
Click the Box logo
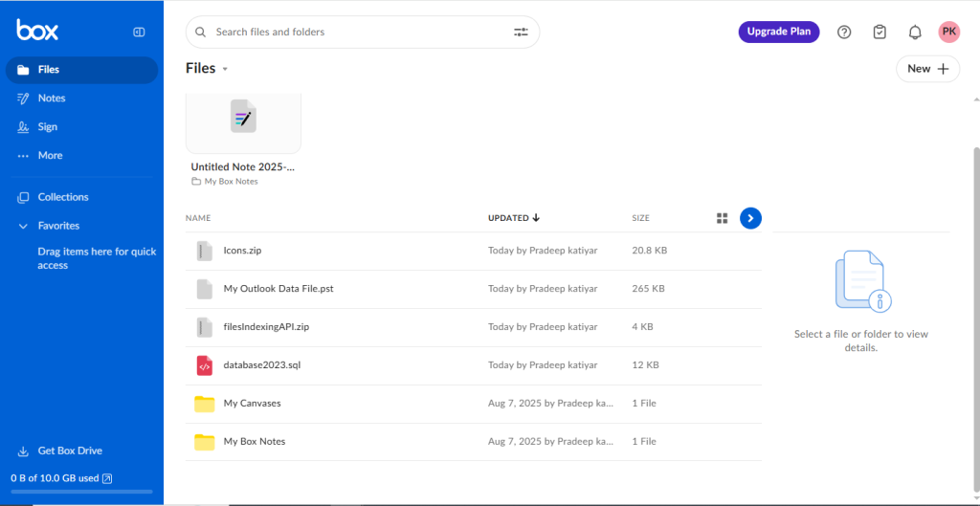tap(37, 31)
